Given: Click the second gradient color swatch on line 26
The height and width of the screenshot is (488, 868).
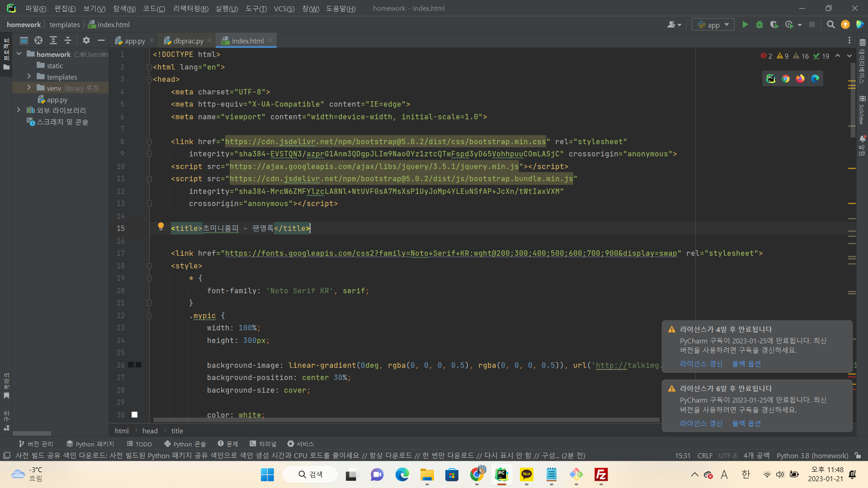Looking at the screenshot, I should click(x=138, y=365).
